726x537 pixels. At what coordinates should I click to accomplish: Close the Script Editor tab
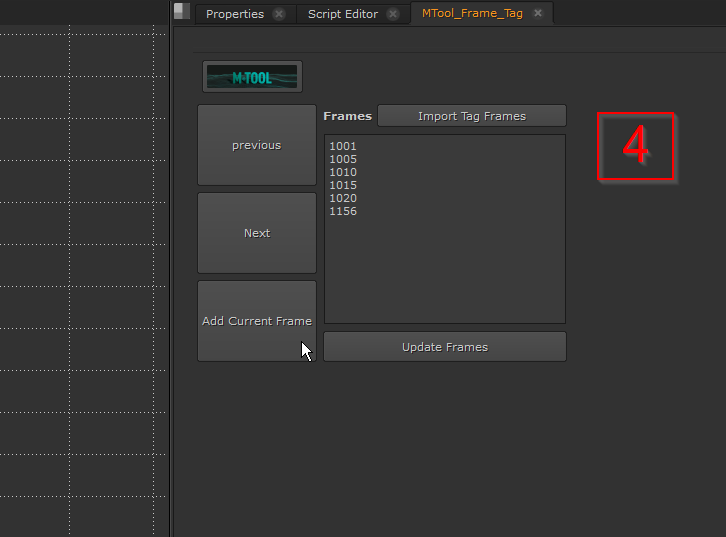tap(393, 14)
